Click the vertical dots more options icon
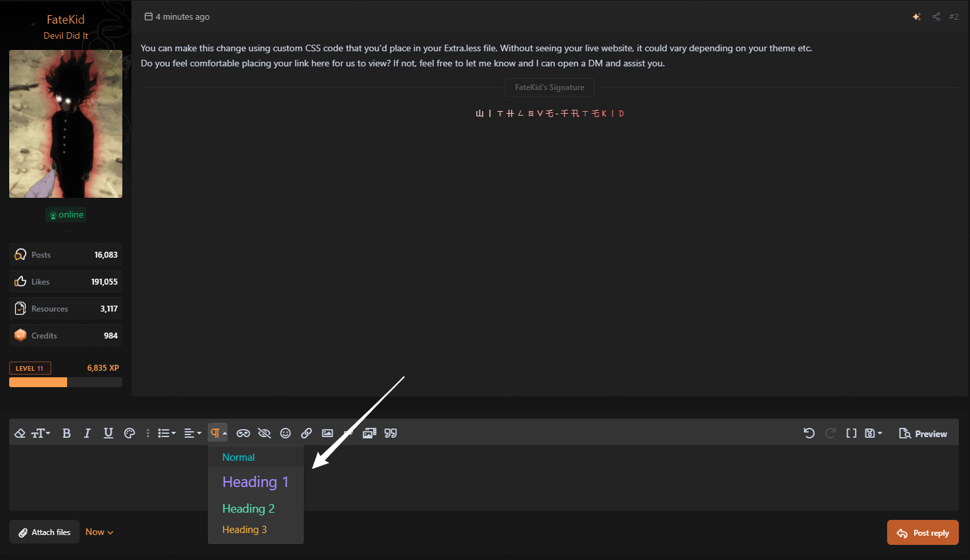Screen dimensions: 970x560 pos(148,433)
